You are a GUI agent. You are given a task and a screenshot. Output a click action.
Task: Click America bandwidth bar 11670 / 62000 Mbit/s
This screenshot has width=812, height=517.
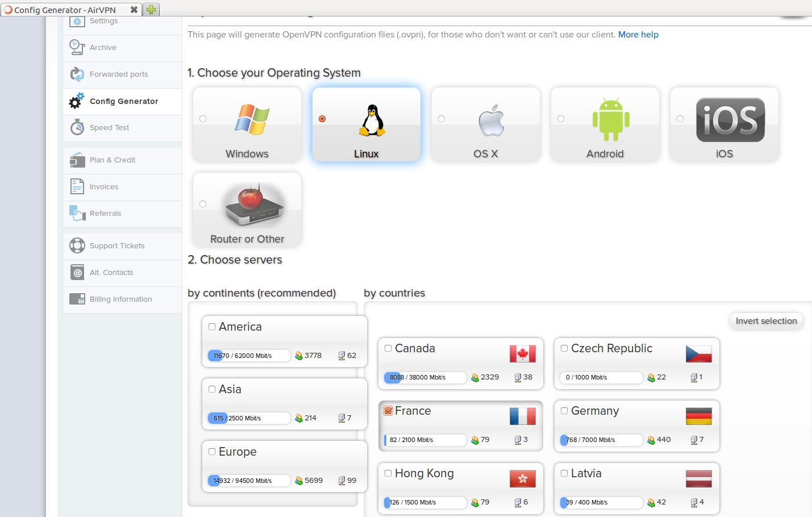click(249, 356)
